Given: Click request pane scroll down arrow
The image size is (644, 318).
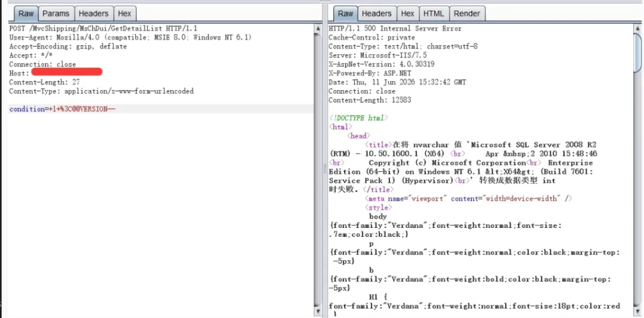Looking at the screenshot, I should [318, 312].
